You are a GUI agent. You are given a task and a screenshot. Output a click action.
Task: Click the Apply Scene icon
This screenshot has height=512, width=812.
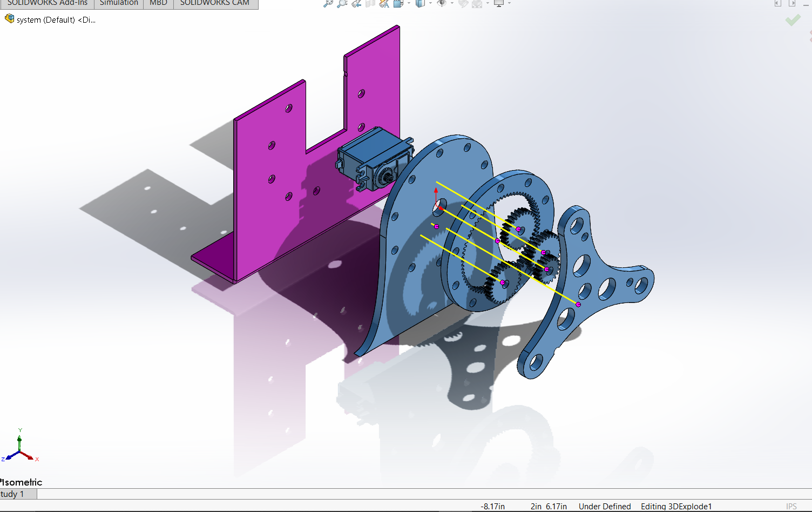coord(477,3)
